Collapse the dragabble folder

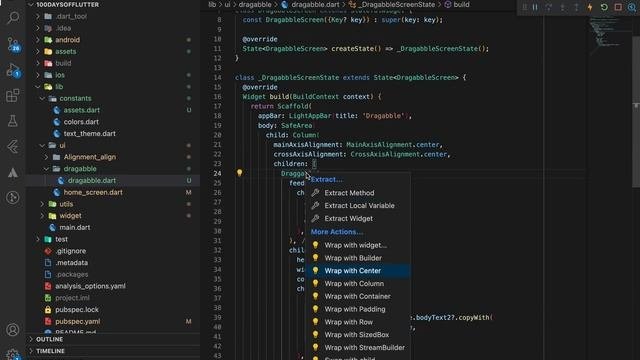[46, 169]
